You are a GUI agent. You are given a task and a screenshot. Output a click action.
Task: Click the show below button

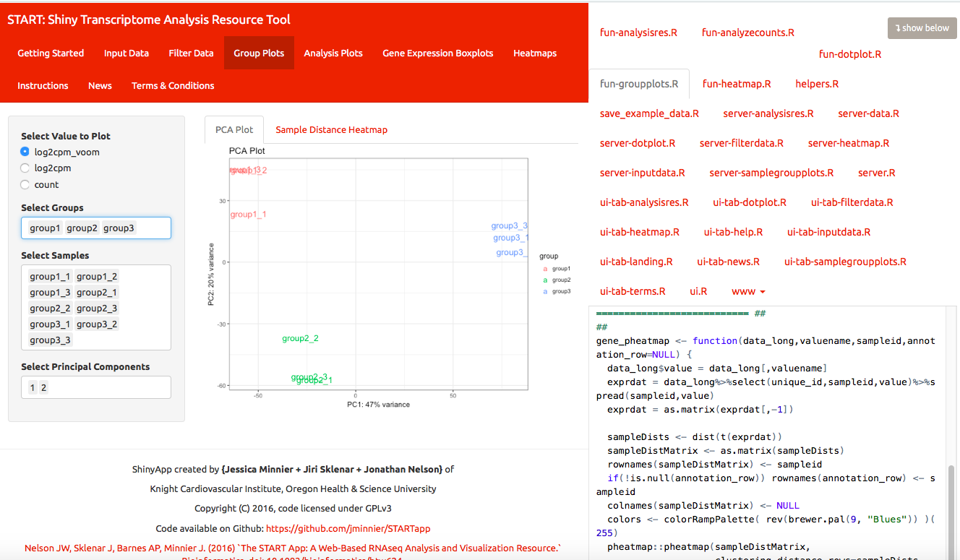click(x=922, y=27)
